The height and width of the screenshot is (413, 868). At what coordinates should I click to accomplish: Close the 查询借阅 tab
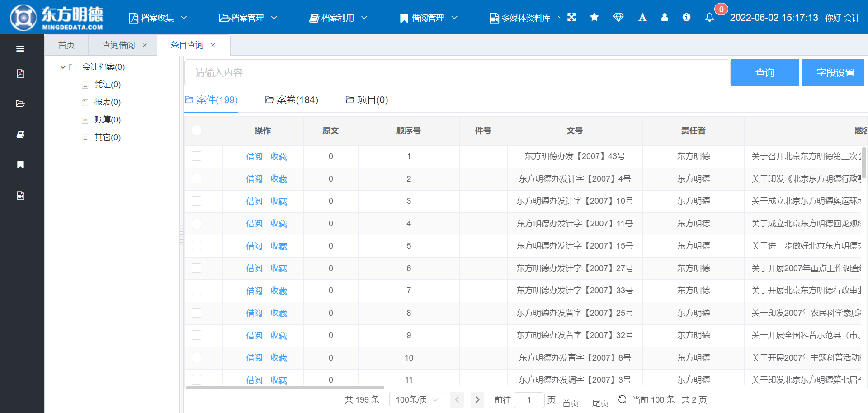coord(144,45)
